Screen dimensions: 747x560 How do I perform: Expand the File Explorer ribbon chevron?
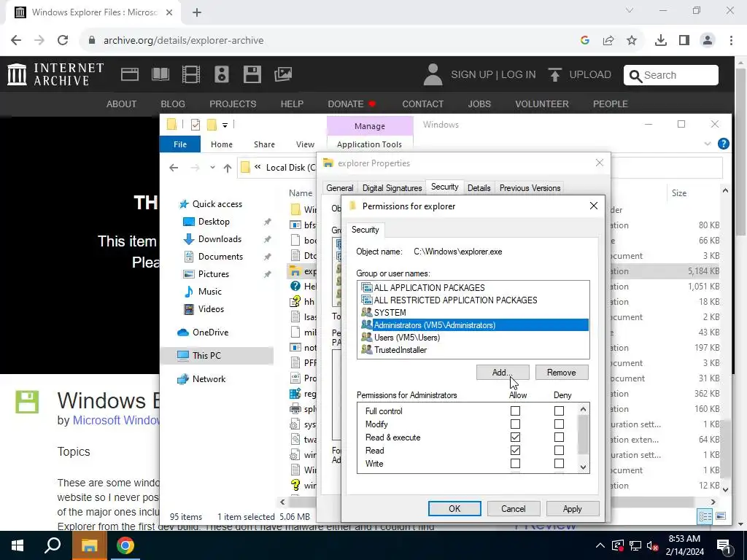[x=708, y=144]
